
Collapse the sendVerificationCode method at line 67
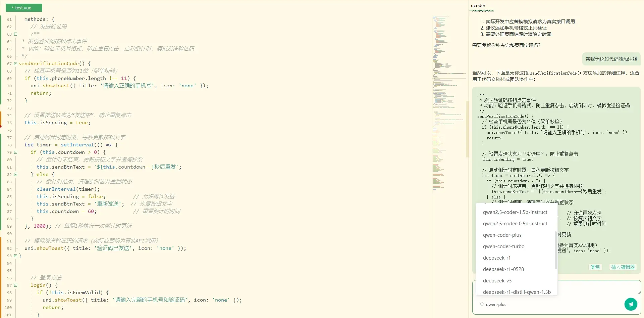click(x=15, y=63)
